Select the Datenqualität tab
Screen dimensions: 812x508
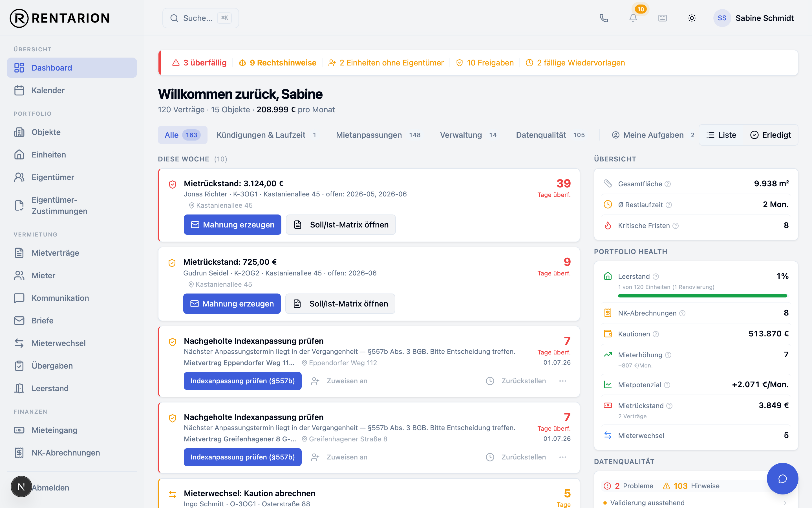(x=550, y=135)
